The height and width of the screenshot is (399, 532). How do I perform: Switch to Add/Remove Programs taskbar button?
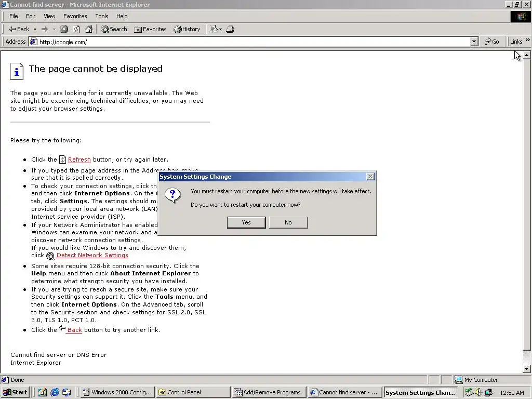269,392
